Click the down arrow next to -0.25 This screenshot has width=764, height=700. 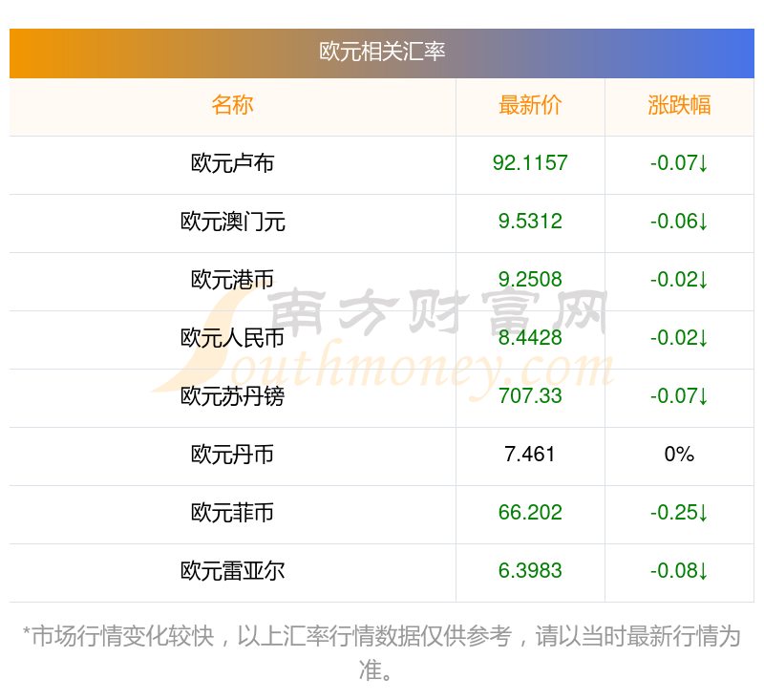coord(703,513)
